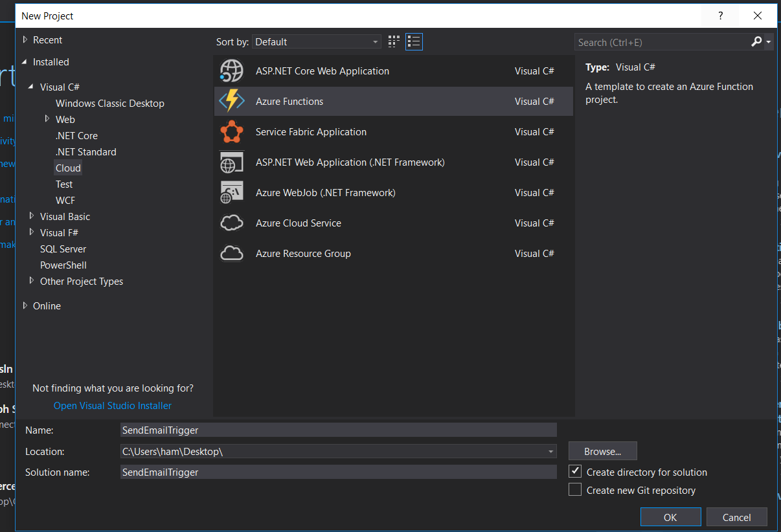Select ASP.NET Web Application (.NET Framework) name

(x=350, y=162)
